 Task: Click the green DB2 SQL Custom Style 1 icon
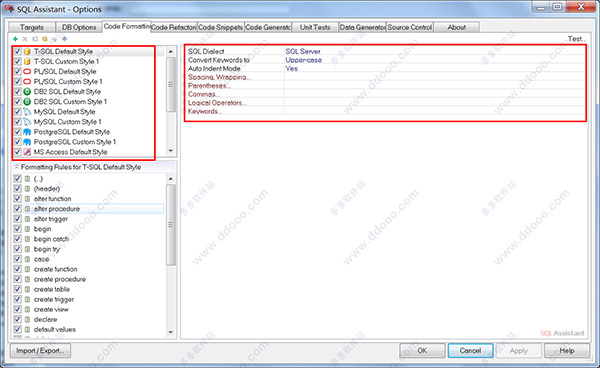point(27,101)
